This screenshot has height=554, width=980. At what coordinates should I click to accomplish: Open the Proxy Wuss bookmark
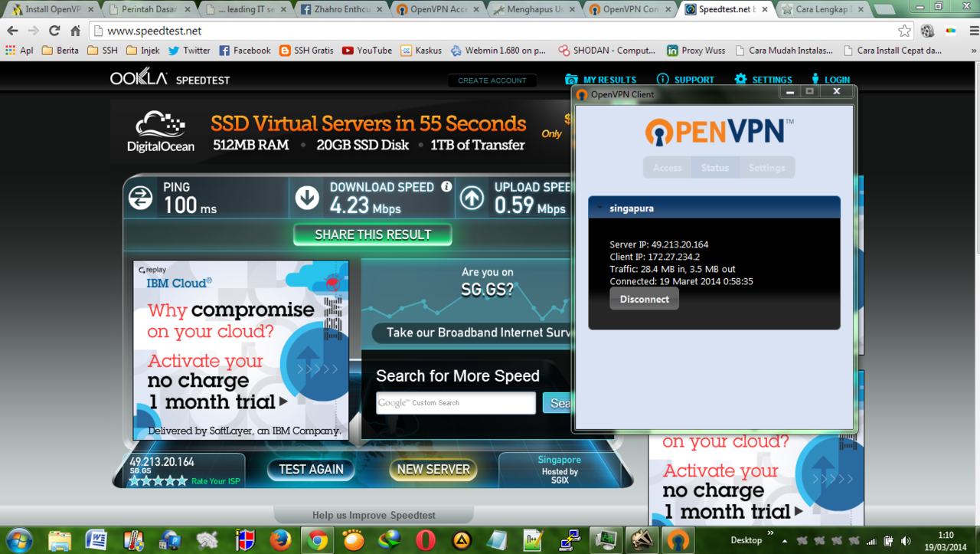[696, 51]
